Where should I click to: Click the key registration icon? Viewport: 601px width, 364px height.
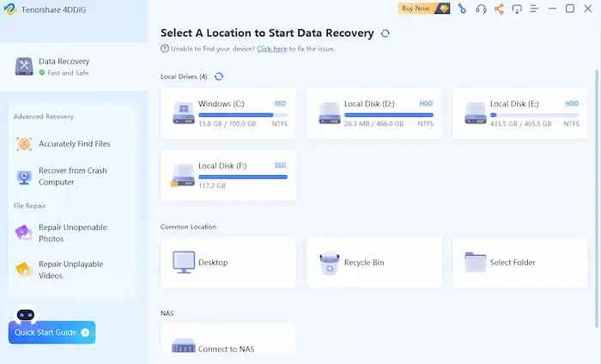pos(462,9)
